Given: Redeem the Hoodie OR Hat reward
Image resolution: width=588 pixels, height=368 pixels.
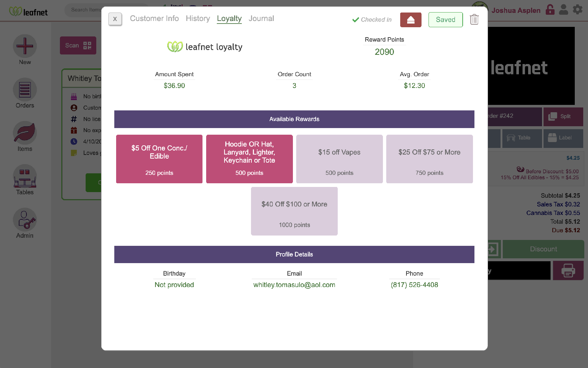Looking at the screenshot, I should (249, 159).
